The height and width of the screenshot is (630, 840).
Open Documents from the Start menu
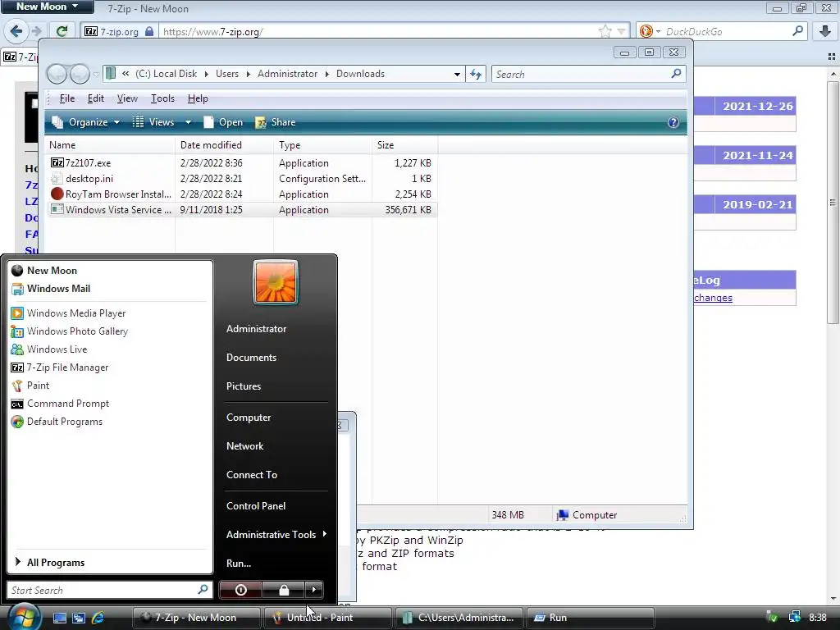point(251,358)
